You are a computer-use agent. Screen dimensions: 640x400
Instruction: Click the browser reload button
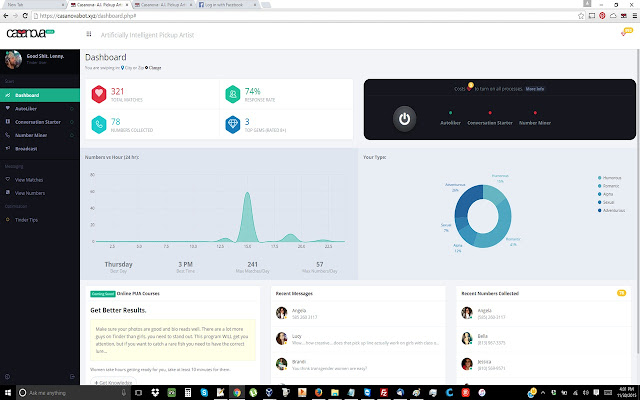(25, 16)
